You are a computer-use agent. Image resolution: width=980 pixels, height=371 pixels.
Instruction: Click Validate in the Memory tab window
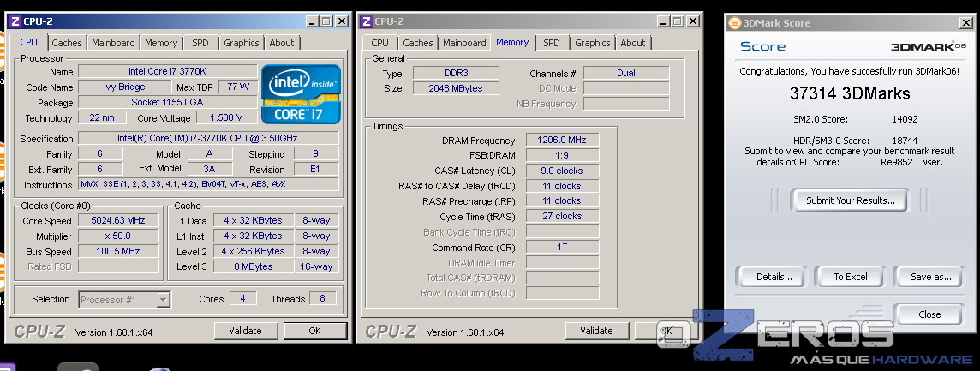click(596, 331)
